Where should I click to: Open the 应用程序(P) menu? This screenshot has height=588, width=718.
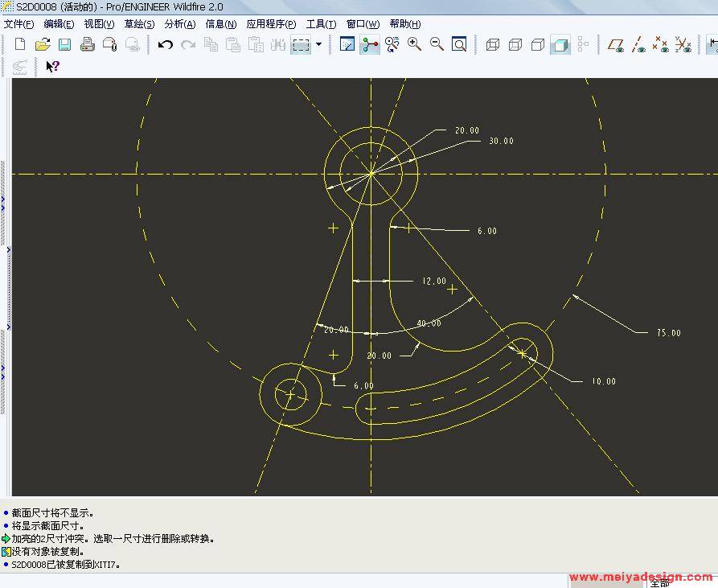(271, 24)
